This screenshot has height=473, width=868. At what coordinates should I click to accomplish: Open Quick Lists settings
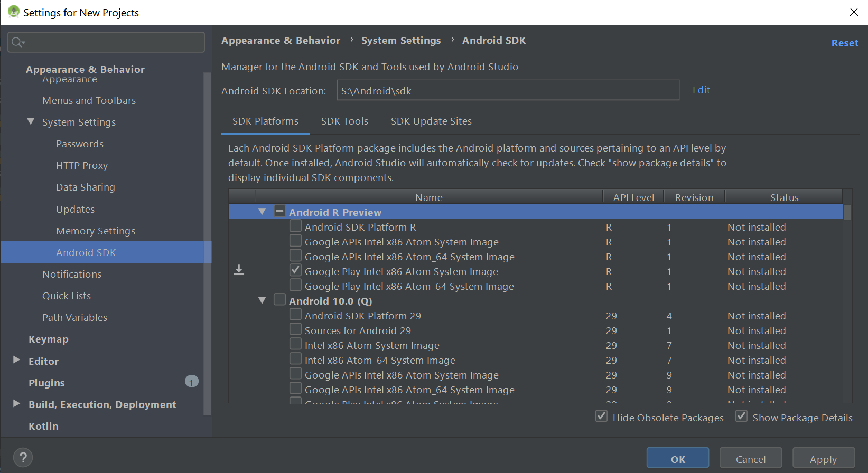67,296
